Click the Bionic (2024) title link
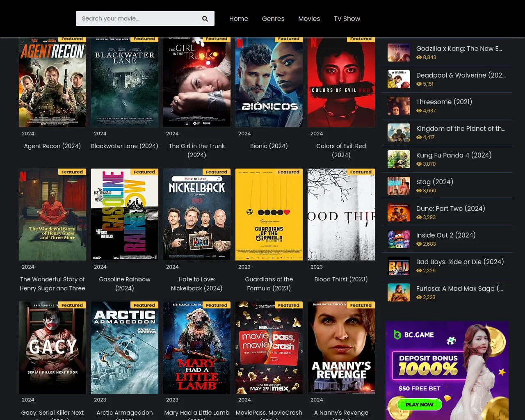 pyautogui.click(x=269, y=146)
